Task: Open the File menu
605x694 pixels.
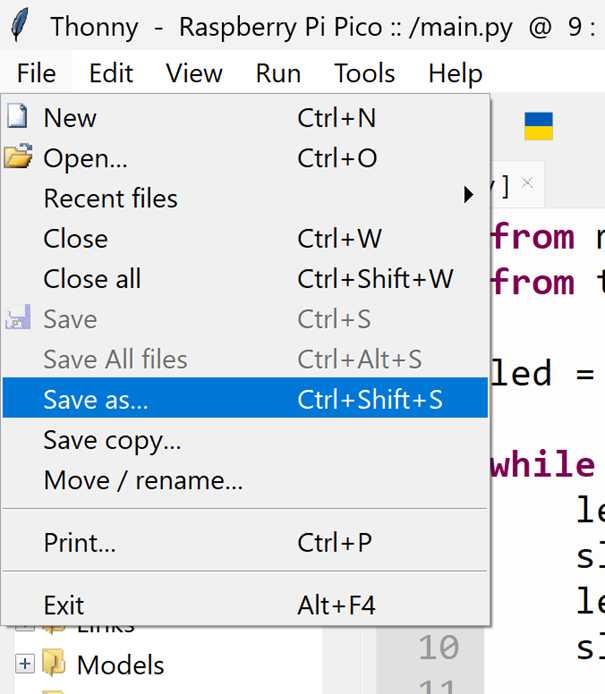Action: (36, 73)
